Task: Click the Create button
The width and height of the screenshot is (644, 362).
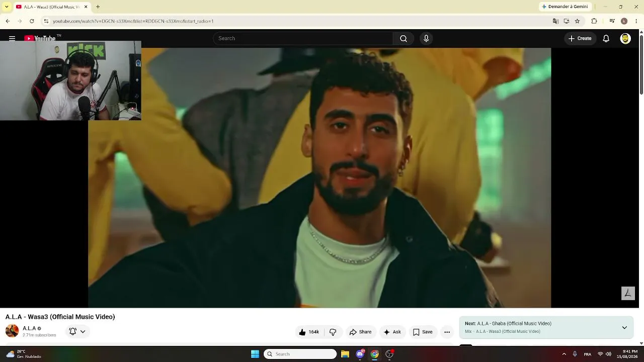Action: (580, 38)
